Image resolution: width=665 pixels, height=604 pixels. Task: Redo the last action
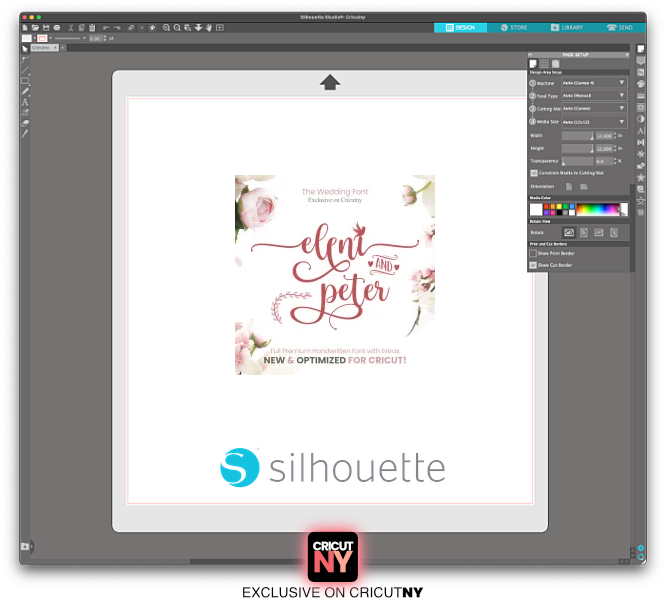click(x=117, y=28)
